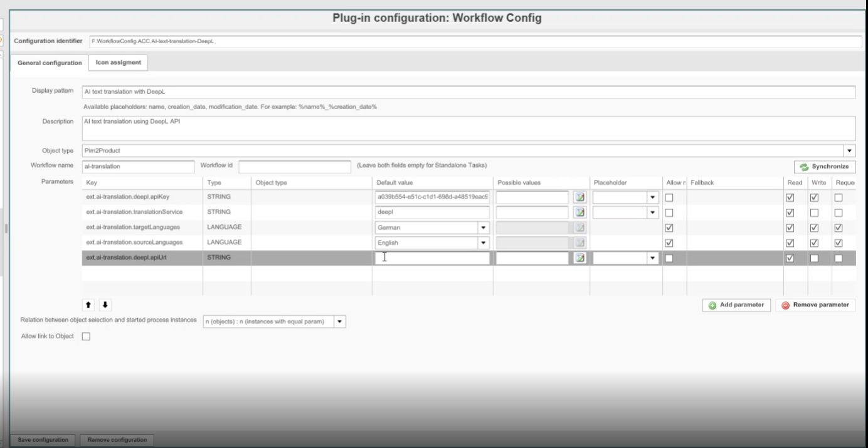The width and height of the screenshot is (868, 448).
Task: Click empty default value field for apiUrl
Action: pyautogui.click(x=432, y=258)
